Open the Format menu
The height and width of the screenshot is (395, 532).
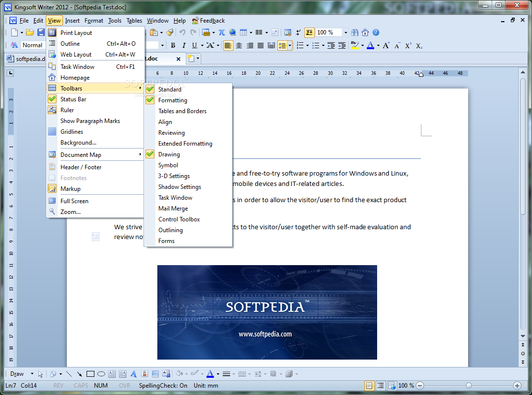tap(93, 21)
